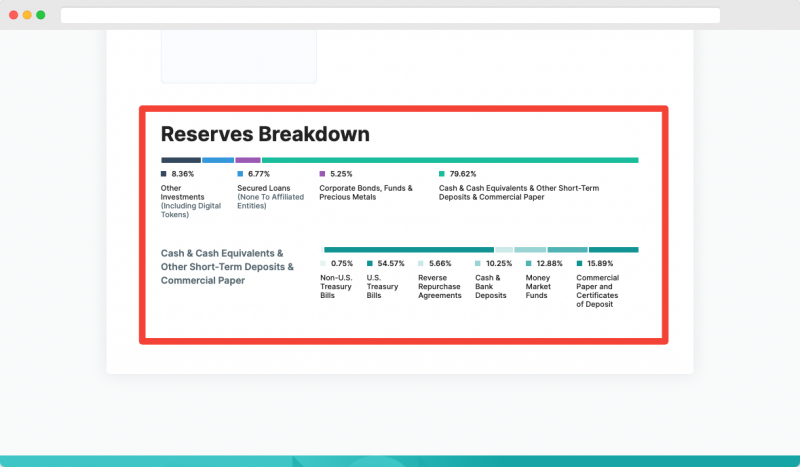Select the Reverse Repurchase Agreements bar segment
The height and width of the screenshot is (467, 800).
504,250
